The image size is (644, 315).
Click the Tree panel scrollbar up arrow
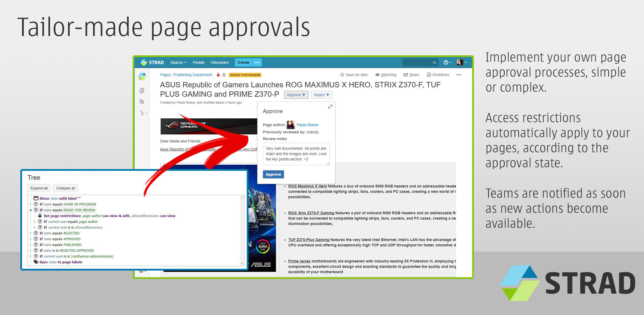click(x=242, y=198)
